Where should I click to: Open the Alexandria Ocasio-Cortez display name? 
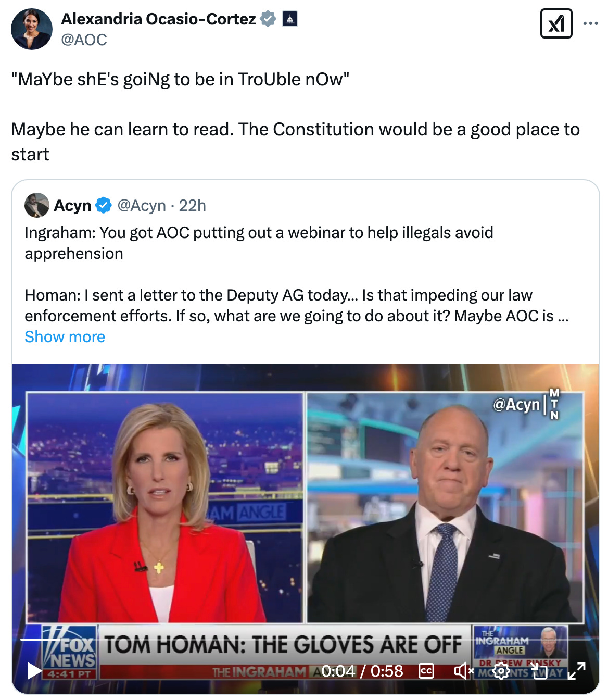158,19
